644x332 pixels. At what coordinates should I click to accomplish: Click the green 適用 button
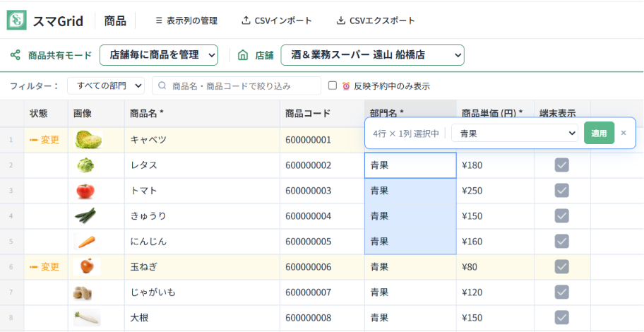pyautogui.click(x=600, y=133)
